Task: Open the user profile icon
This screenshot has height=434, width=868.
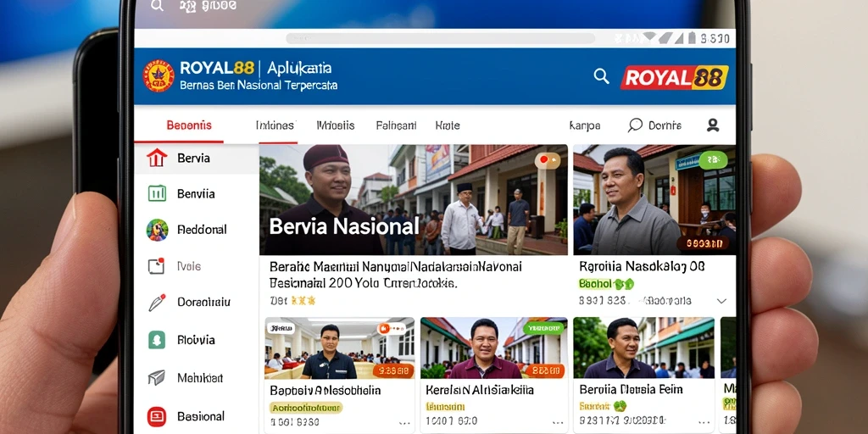Action: [x=713, y=125]
